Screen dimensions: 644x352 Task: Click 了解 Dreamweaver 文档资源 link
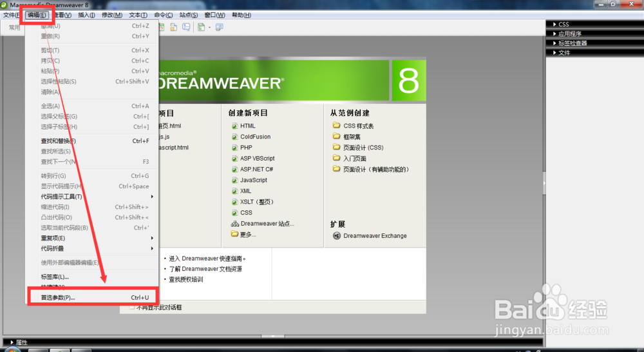click(x=205, y=269)
